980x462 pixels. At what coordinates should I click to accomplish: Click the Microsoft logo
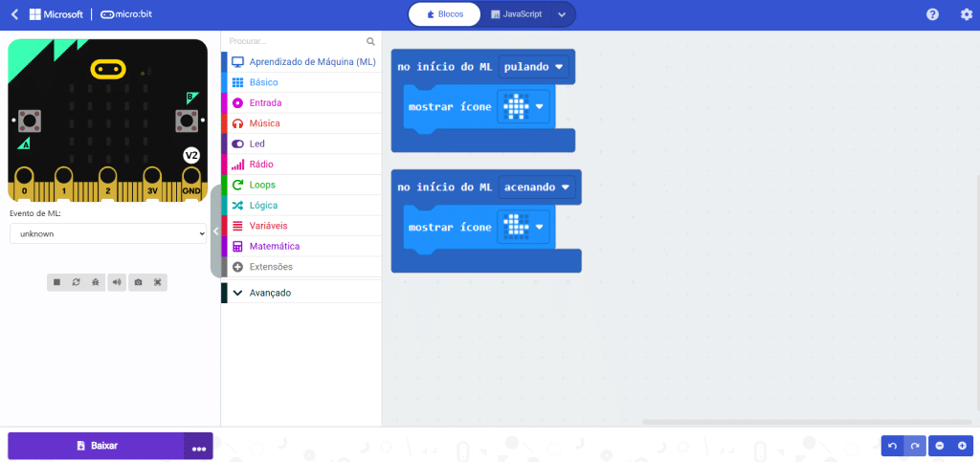click(x=56, y=14)
